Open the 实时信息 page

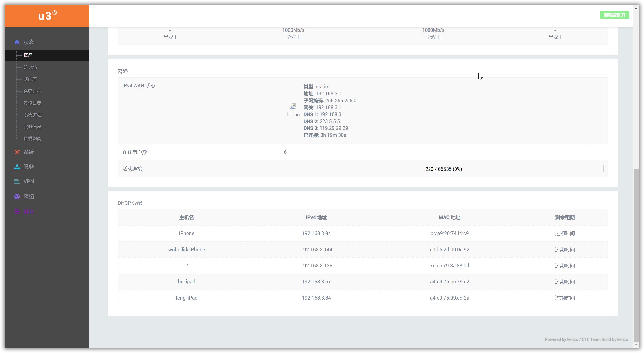coord(32,127)
